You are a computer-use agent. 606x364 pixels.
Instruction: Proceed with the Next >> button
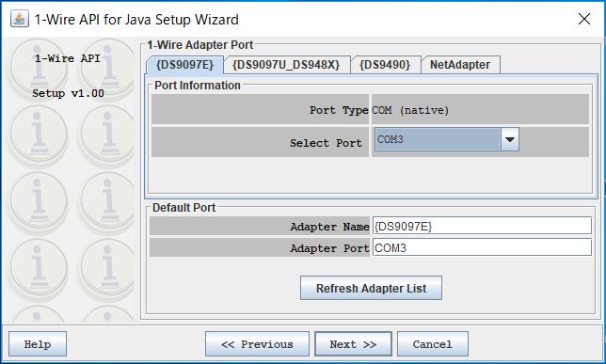click(353, 344)
